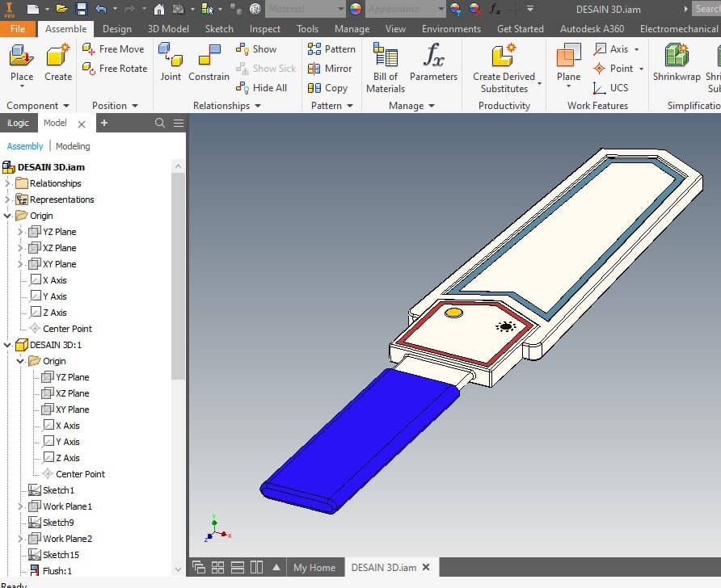This screenshot has height=588, width=721.
Task: Switch to the 3D Model ribbon tab
Action: pos(168,29)
